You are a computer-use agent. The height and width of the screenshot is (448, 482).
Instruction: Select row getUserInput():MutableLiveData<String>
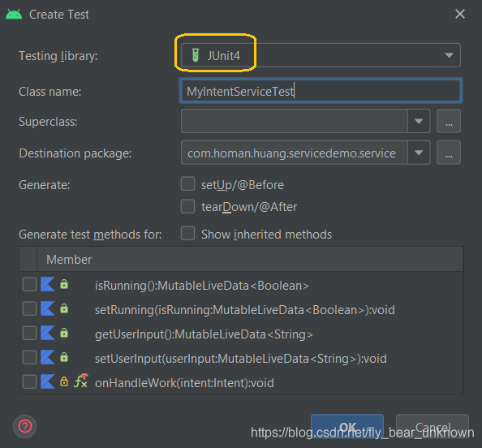click(241, 334)
